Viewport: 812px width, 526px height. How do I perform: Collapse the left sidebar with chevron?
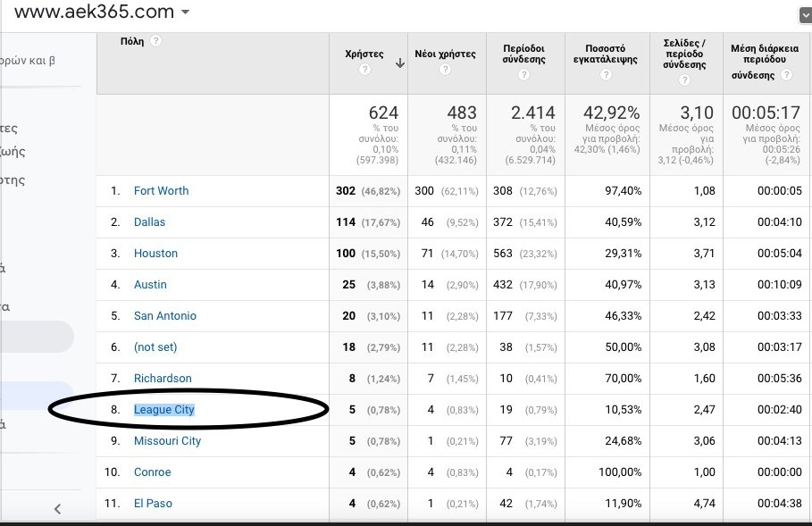[x=57, y=509]
